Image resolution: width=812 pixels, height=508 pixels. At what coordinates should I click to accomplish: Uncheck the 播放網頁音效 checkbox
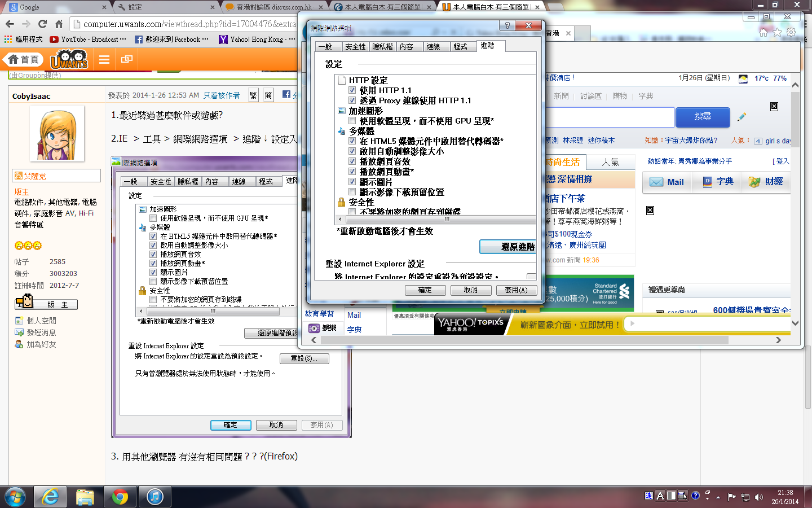click(x=352, y=161)
